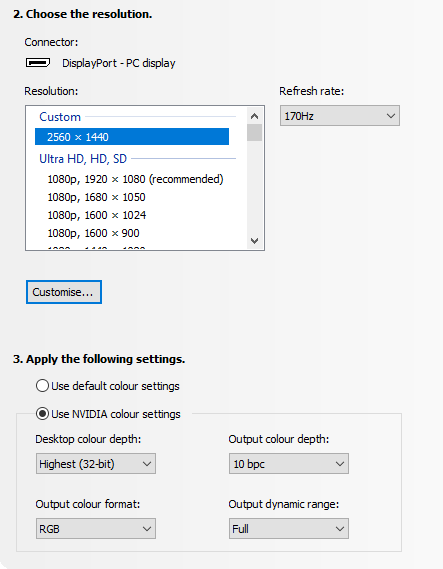Open the Output colour format RGB dropdown
This screenshot has width=443, height=569.
(96, 528)
